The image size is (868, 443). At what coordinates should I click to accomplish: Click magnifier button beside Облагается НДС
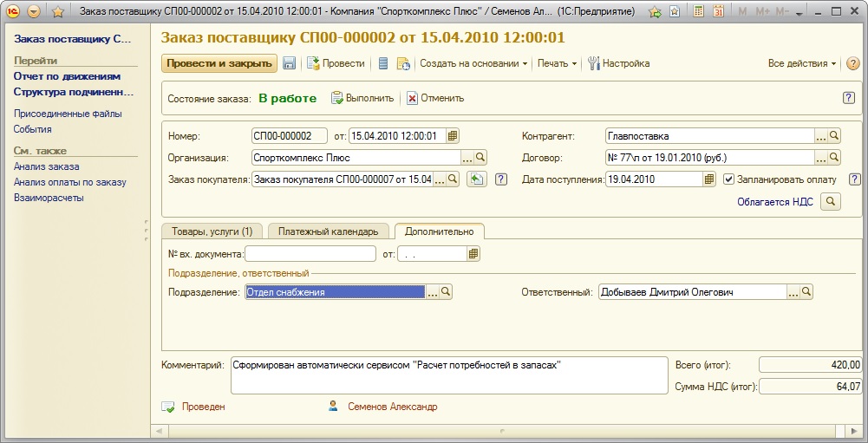pyautogui.click(x=831, y=202)
